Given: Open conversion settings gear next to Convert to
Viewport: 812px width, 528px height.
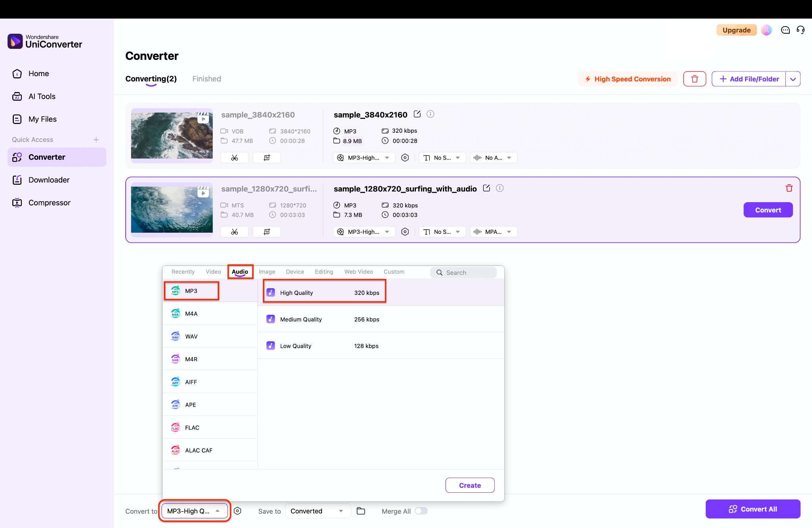Looking at the screenshot, I should coord(238,511).
